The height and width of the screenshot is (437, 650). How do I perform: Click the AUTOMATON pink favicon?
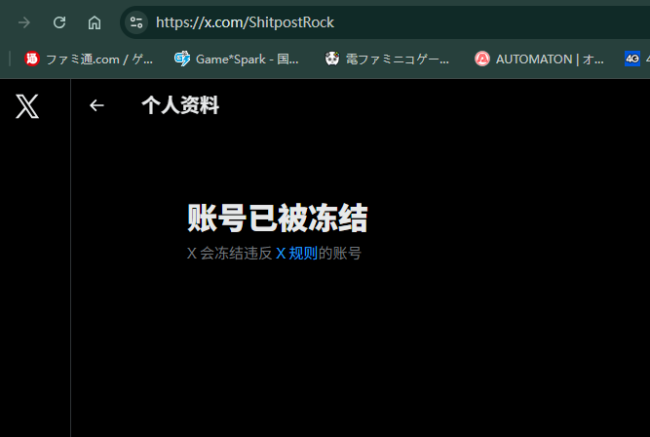pos(482,59)
